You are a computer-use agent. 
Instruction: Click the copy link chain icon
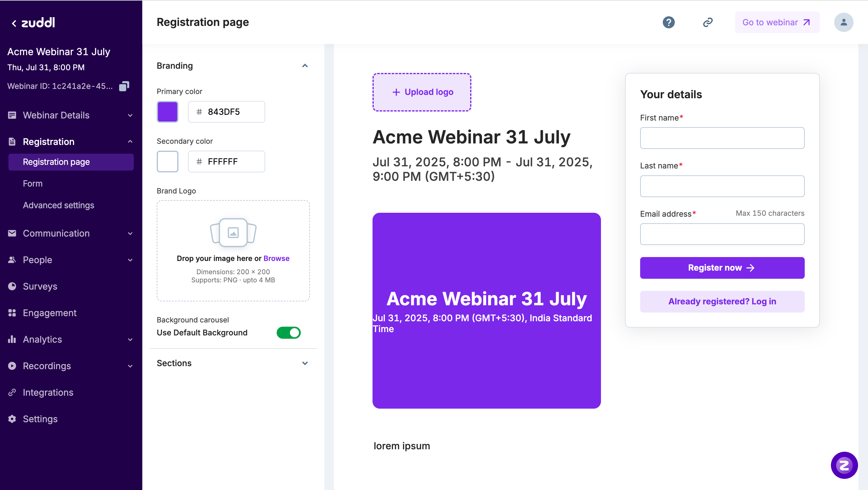(708, 22)
